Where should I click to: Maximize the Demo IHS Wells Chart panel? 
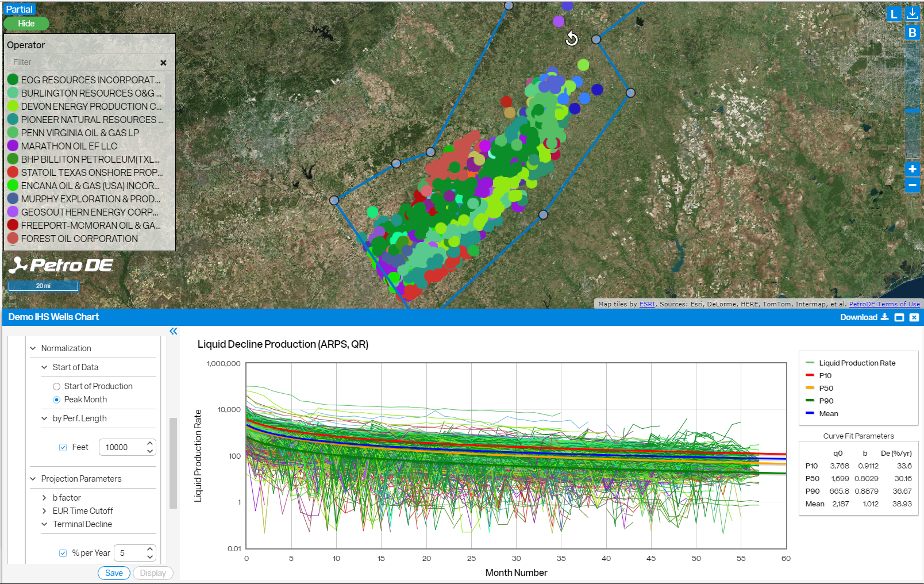899,317
